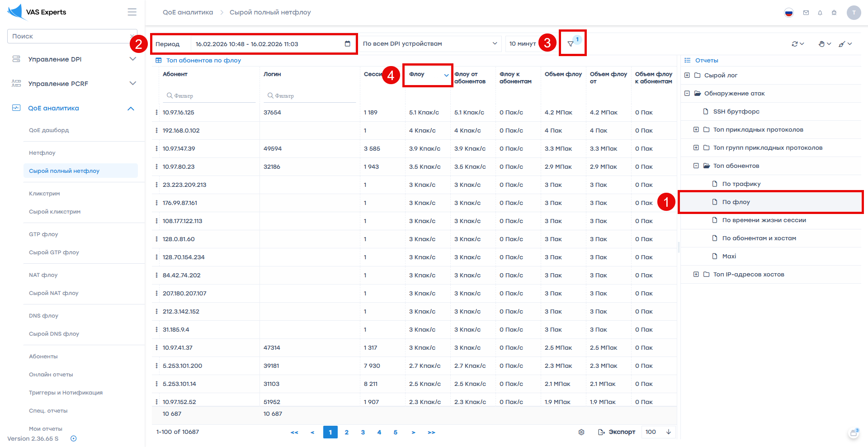Expand the Сырой лог folder
The height and width of the screenshot is (447, 868).
coord(687,75)
